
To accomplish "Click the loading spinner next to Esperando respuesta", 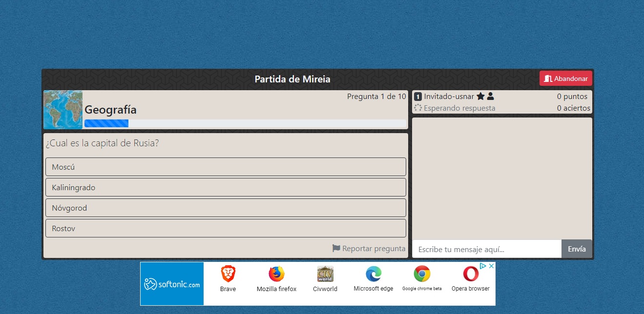I will tap(417, 108).
